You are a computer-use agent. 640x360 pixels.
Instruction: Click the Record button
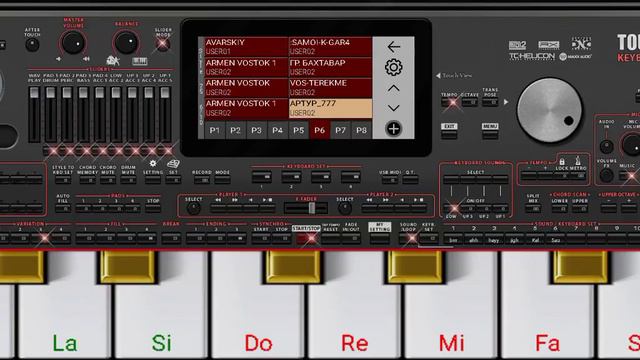[202, 180]
